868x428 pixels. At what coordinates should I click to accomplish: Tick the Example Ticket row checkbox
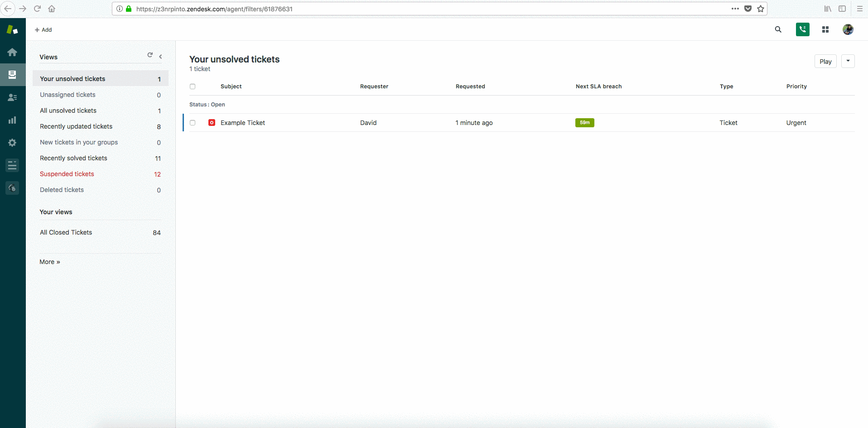click(193, 123)
